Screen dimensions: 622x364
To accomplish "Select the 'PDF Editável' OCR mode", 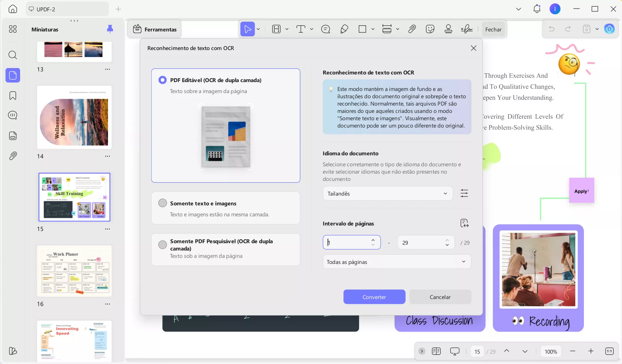I will pyautogui.click(x=162, y=80).
